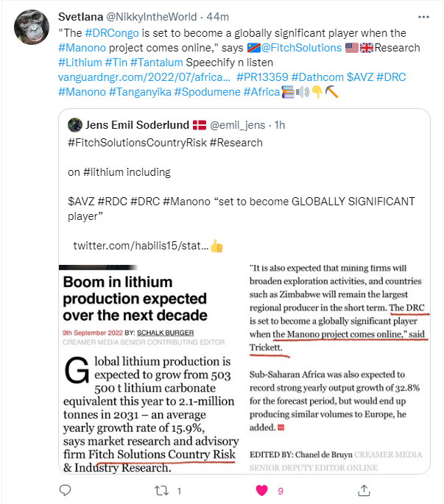Open the three-dot more options menu
Image resolution: width=444 pixels, height=504 pixels.
pyautogui.click(x=423, y=17)
